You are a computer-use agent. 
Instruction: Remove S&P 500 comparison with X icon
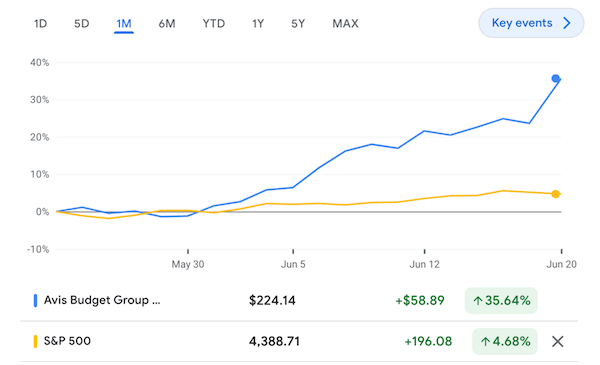tap(558, 341)
